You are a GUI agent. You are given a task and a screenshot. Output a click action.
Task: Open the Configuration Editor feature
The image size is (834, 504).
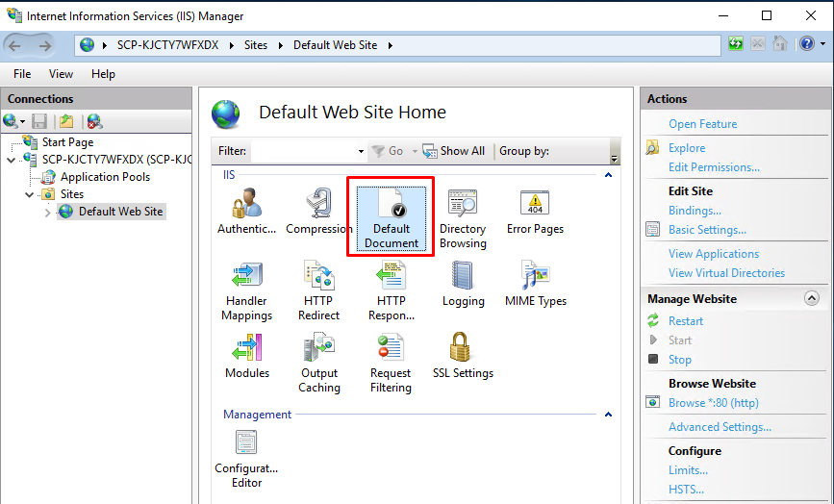pos(247,460)
